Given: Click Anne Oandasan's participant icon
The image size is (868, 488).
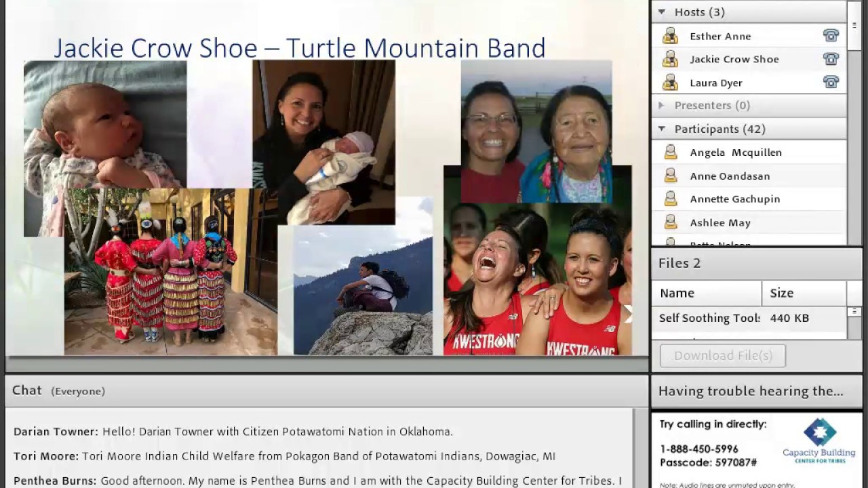Looking at the screenshot, I should [x=671, y=176].
